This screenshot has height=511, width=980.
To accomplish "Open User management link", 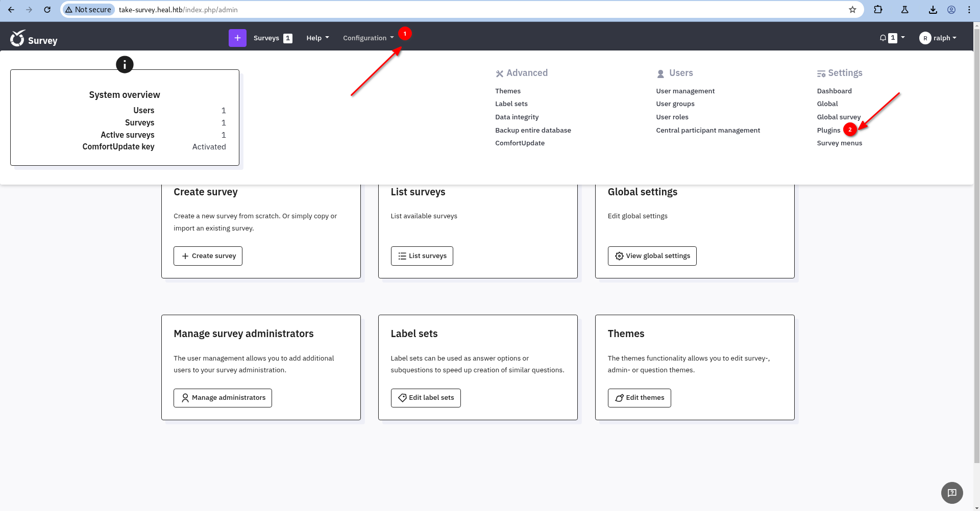I will (685, 91).
